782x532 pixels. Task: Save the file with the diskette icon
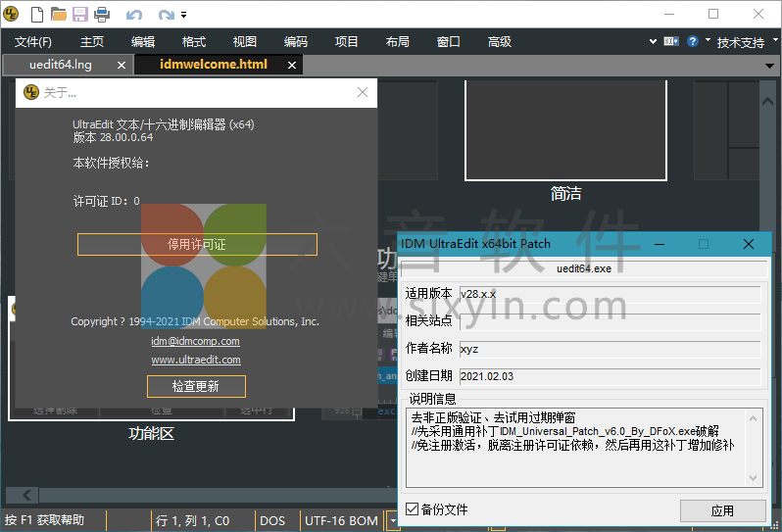tap(80, 15)
